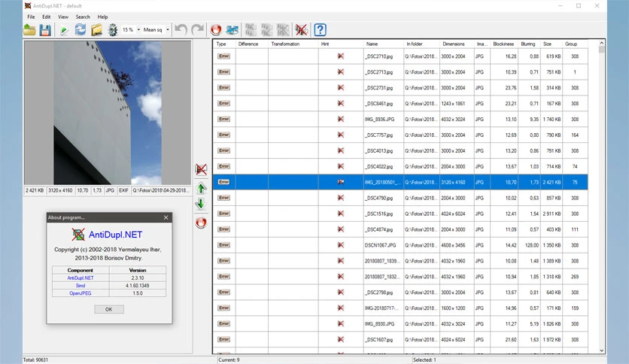Start the search with green play icon

[63, 30]
